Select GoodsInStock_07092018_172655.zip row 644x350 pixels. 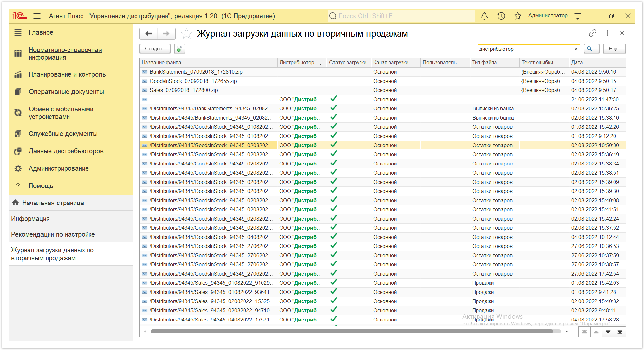(382, 81)
